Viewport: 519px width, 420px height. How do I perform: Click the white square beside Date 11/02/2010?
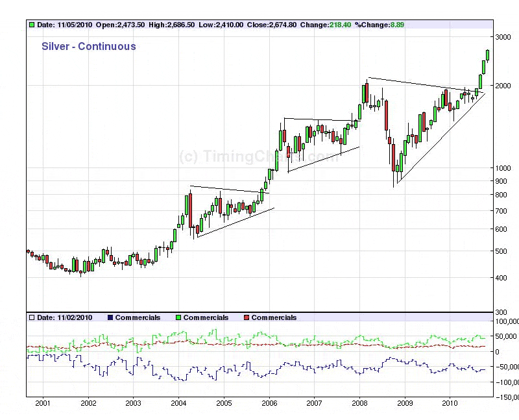(31, 317)
